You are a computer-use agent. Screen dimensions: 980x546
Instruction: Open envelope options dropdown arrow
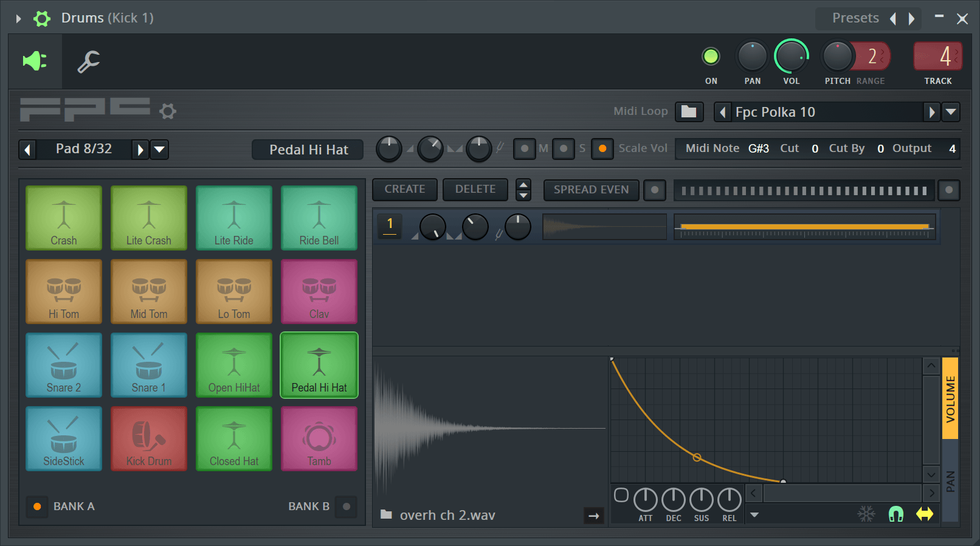point(754,515)
